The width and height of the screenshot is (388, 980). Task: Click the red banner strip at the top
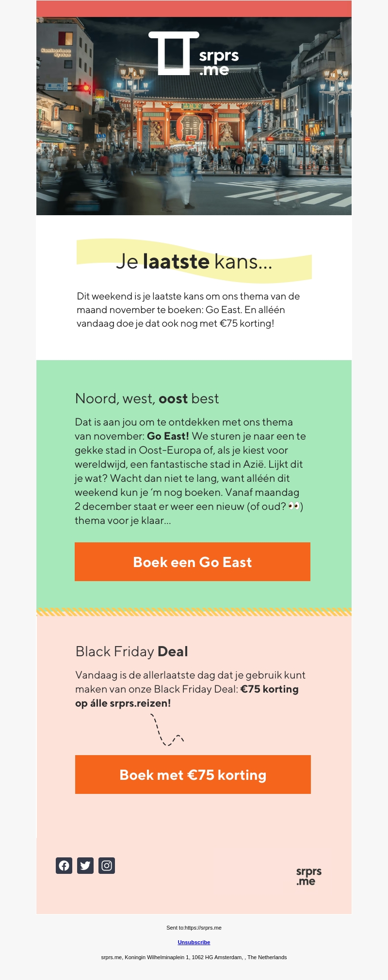pyautogui.click(x=194, y=9)
